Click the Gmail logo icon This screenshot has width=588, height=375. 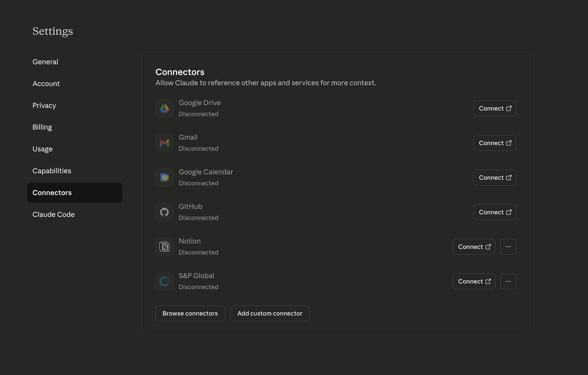pyautogui.click(x=164, y=143)
